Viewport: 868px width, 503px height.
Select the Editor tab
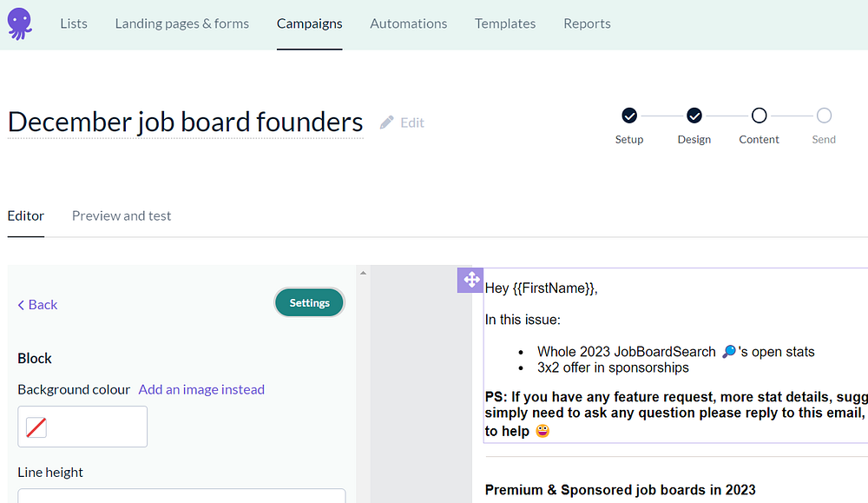click(x=26, y=215)
